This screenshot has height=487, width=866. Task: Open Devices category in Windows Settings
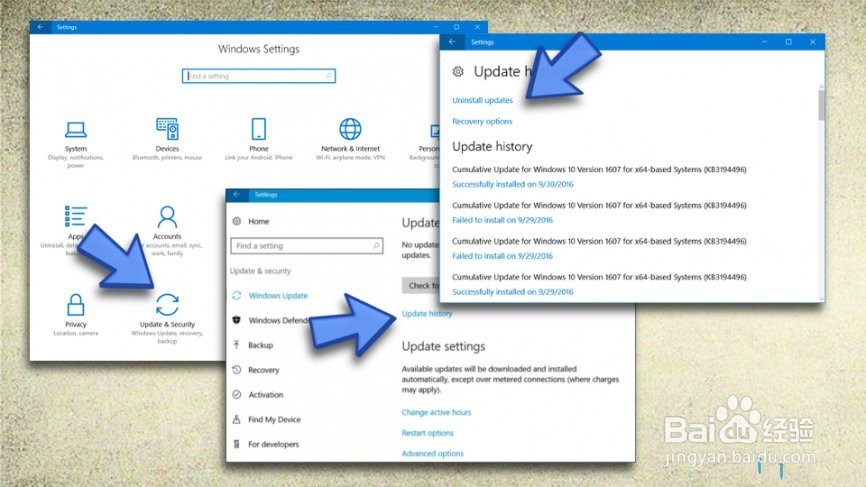click(x=167, y=138)
